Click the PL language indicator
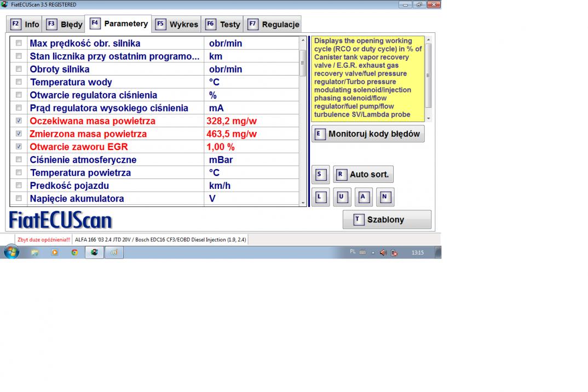This screenshot has height=392, width=588. (x=353, y=252)
